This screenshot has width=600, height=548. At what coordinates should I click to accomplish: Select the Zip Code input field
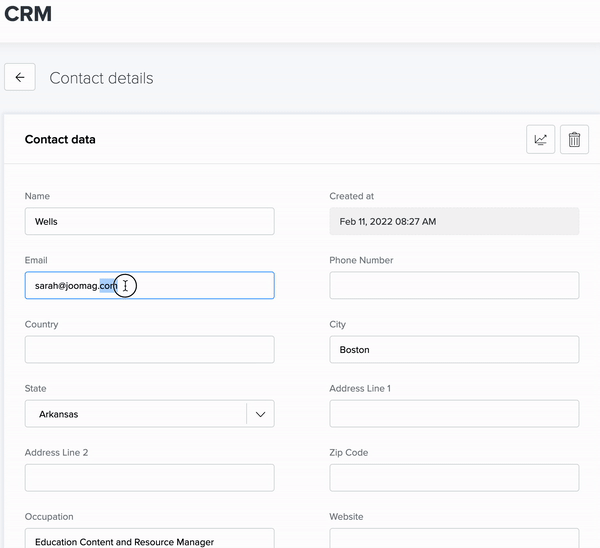(x=454, y=478)
